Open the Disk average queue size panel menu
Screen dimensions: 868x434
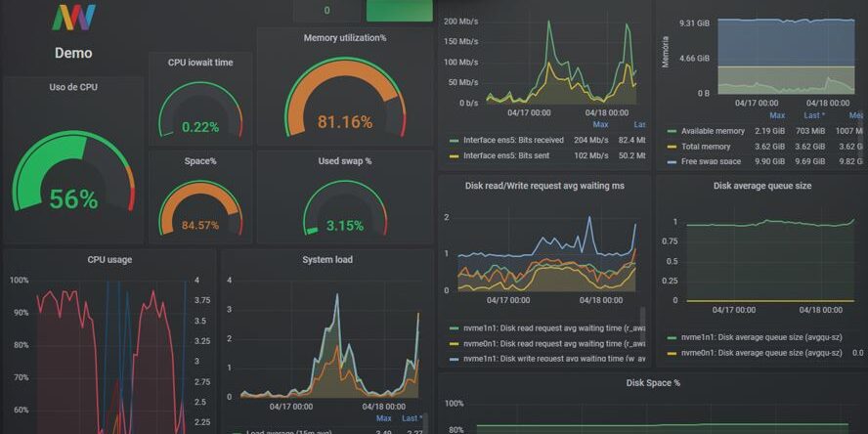point(762,186)
